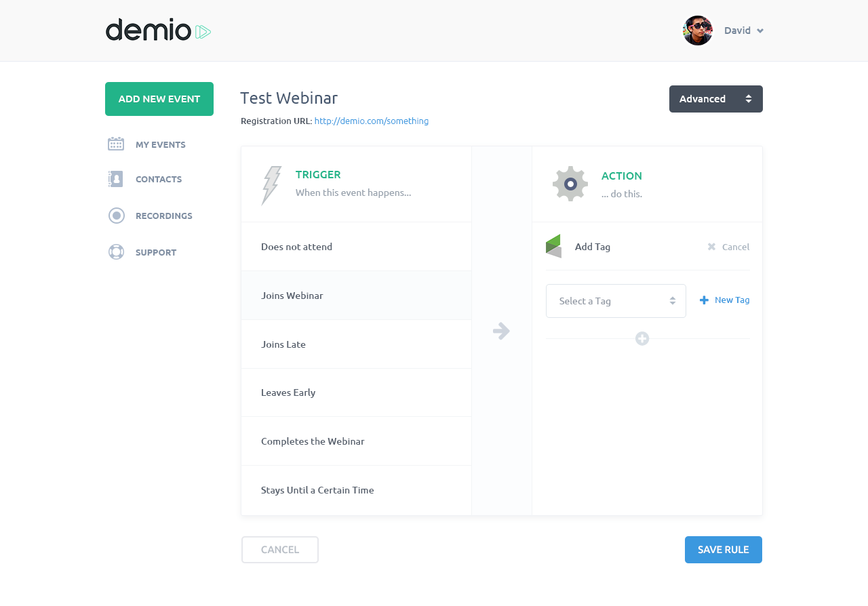
Task: Click the Contacts address book icon
Action: [116, 179]
